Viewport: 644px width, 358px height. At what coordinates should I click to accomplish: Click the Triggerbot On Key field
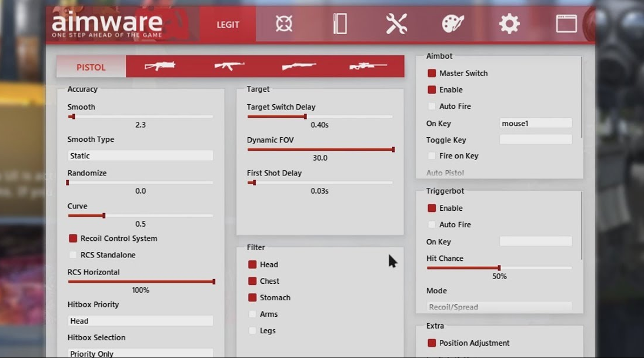click(x=536, y=241)
